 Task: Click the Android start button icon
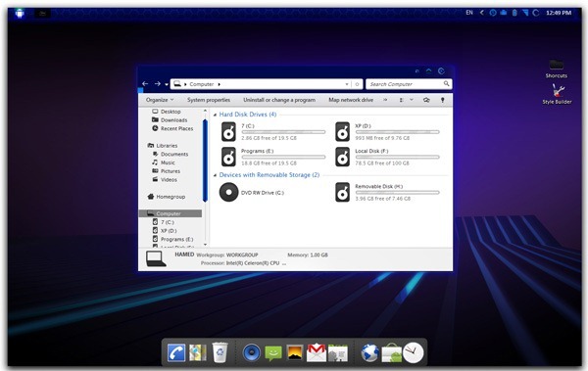[20, 14]
